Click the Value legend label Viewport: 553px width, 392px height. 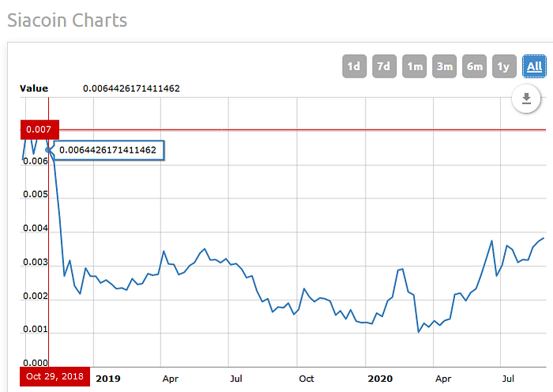[34, 89]
